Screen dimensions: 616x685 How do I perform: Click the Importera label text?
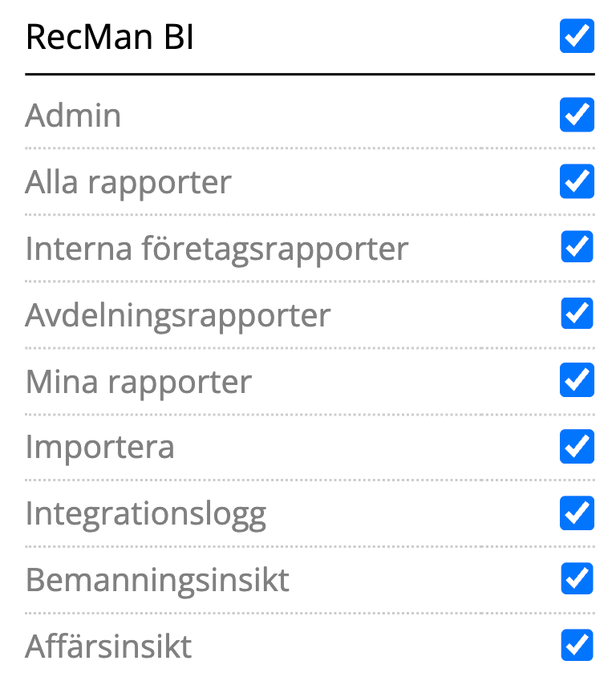99,447
